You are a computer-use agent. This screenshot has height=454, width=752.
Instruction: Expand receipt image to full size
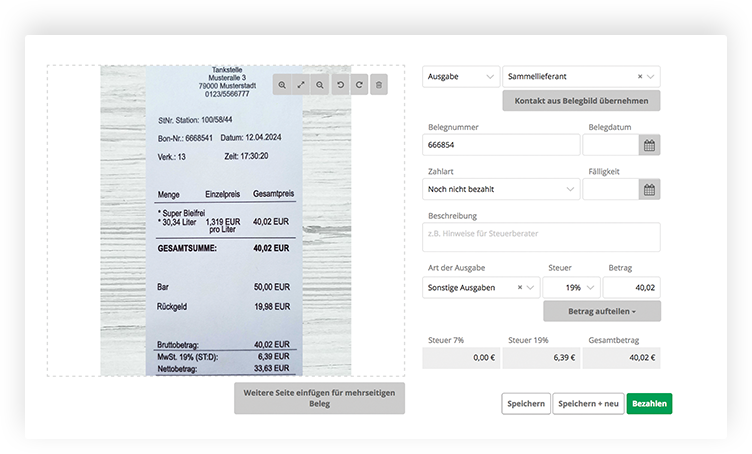tap(301, 85)
